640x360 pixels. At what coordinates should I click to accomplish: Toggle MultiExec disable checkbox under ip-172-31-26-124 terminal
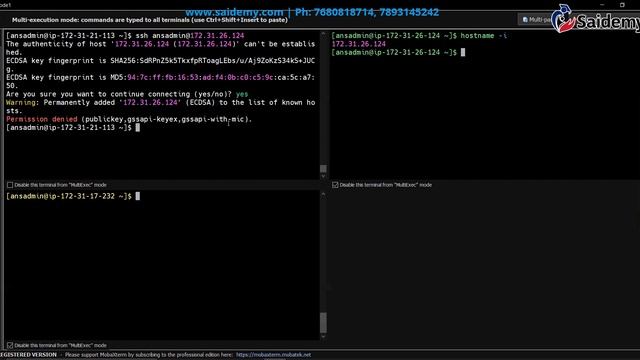pyautogui.click(x=335, y=185)
